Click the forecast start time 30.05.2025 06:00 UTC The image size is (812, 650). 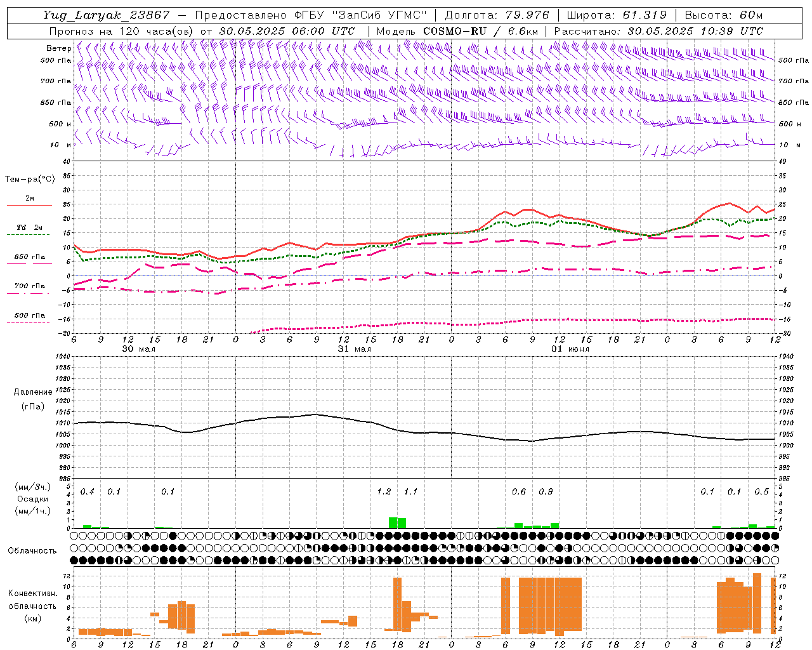coord(287,30)
